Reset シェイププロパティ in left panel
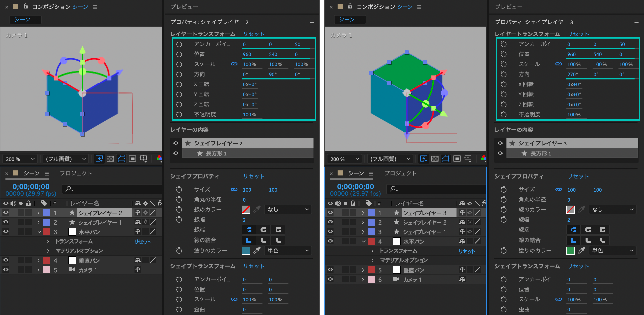Screen dimensions: 644x315 click(x=254, y=176)
